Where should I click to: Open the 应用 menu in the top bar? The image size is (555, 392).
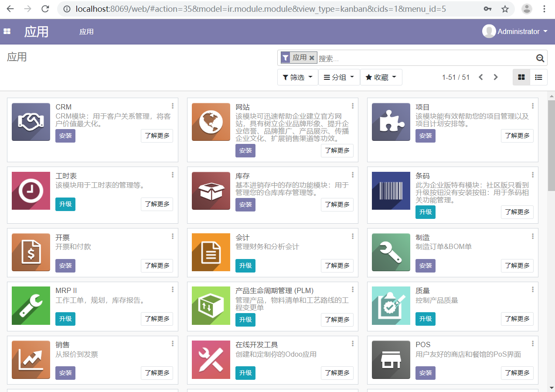(86, 31)
